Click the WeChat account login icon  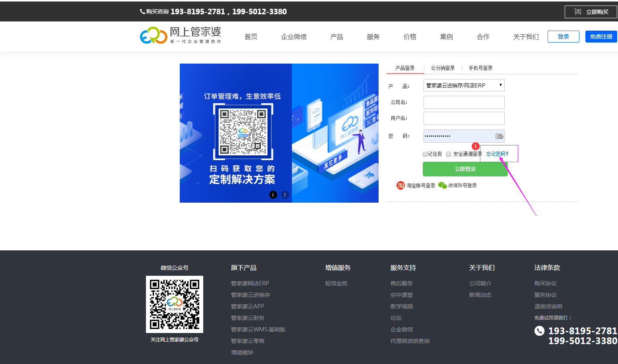(442, 186)
